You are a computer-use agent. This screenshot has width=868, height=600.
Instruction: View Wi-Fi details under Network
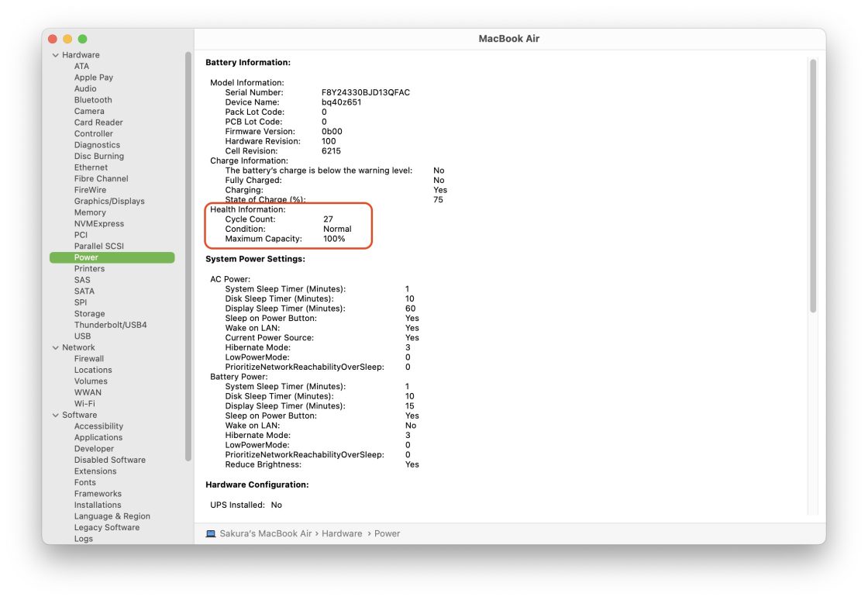(x=88, y=403)
